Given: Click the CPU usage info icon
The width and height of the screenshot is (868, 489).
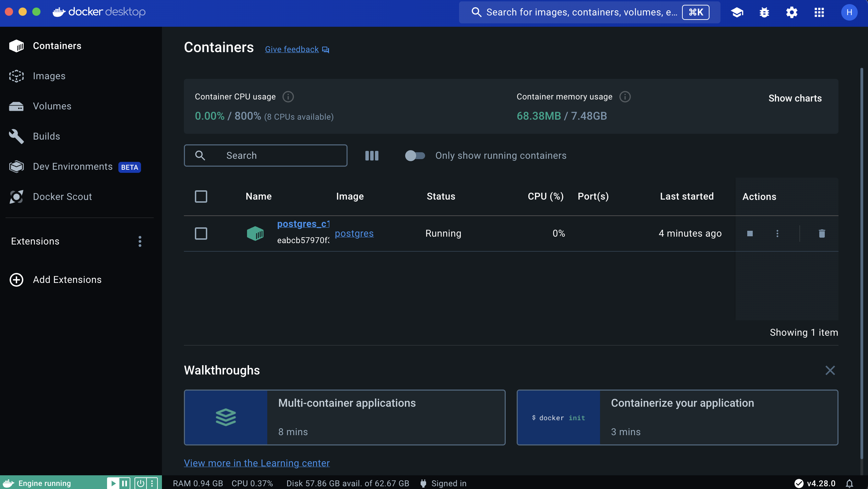Looking at the screenshot, I should 288,97.
